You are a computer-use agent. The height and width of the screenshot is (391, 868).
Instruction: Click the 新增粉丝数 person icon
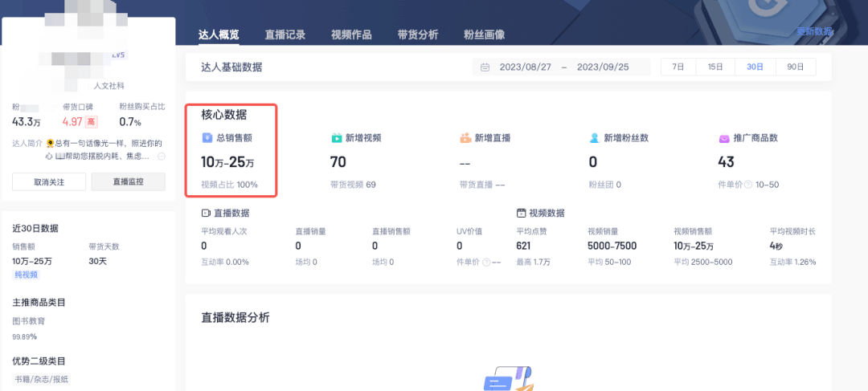(x=595, y=138)
